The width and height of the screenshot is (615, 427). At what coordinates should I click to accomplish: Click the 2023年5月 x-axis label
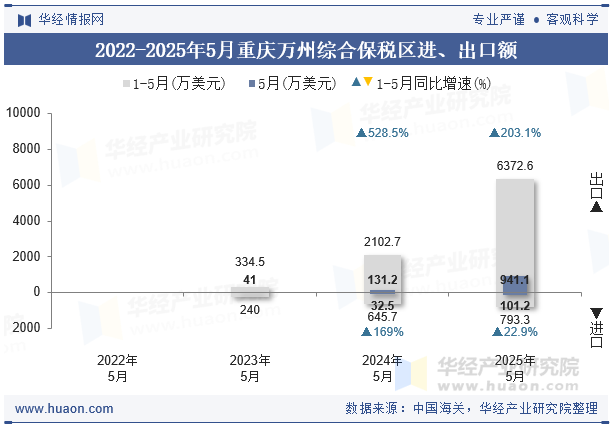pyautogui.click(x=250, y=369)
